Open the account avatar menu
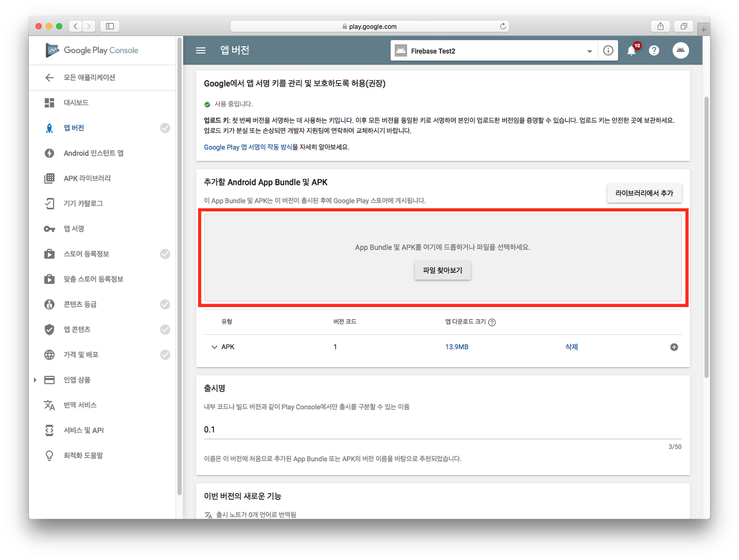Viewport: 739px width, 560px height. (681, 51)
